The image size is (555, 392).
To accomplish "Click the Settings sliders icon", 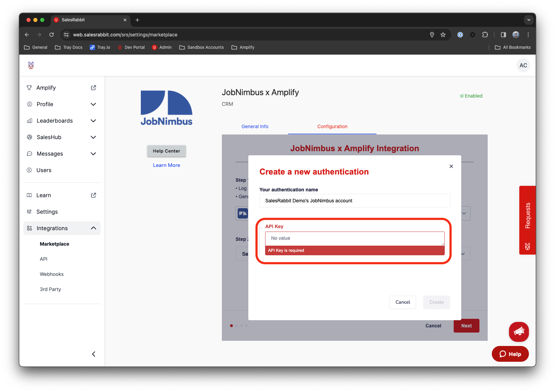I will click(29, 212).
